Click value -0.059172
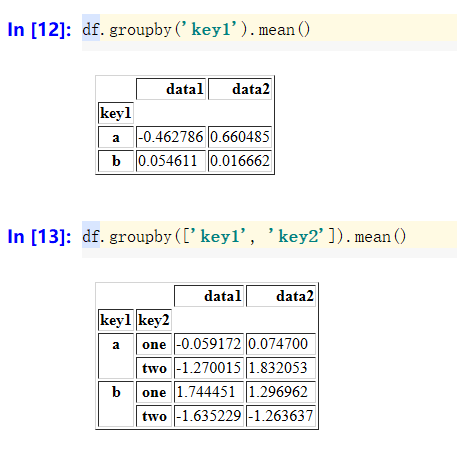Screen dimensions: 457x455 click(x=209, y=344)
